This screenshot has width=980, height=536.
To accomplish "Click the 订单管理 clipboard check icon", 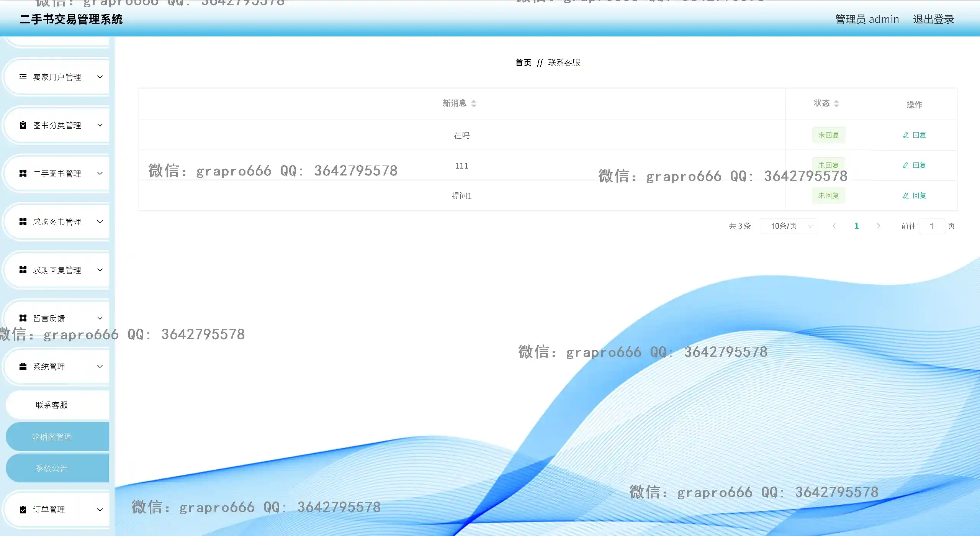I will click(x=23, y=510).
